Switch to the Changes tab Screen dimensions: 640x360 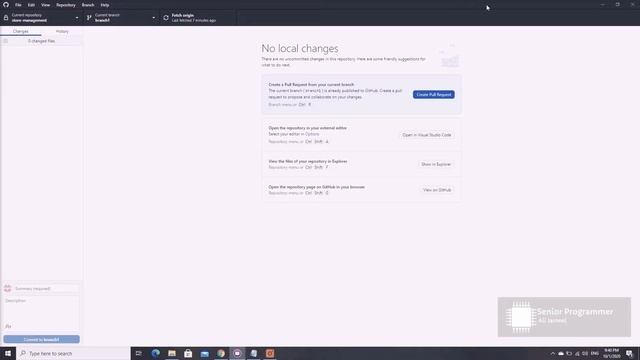click(x=20, y=31)
